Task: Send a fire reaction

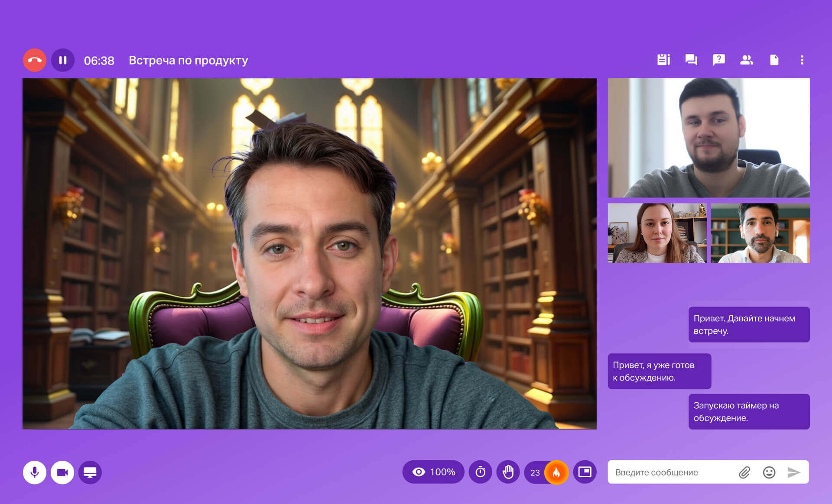Action: tap(556, 472)
